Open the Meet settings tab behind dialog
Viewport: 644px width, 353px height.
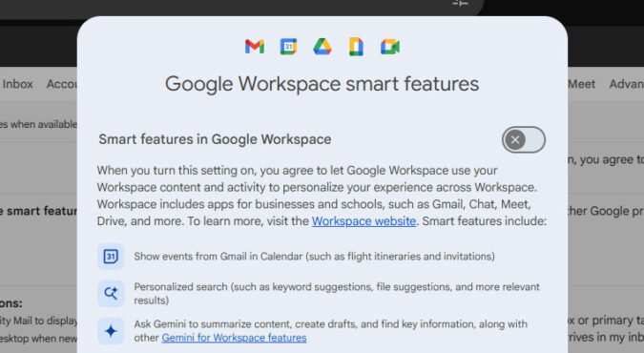[x=582, y=84]
